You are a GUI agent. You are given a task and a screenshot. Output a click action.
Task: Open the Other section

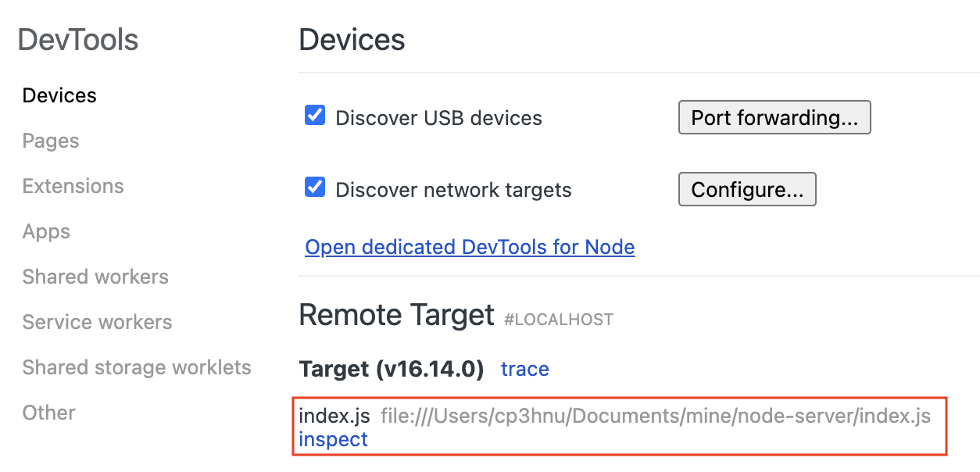click(x=48, y=413)
